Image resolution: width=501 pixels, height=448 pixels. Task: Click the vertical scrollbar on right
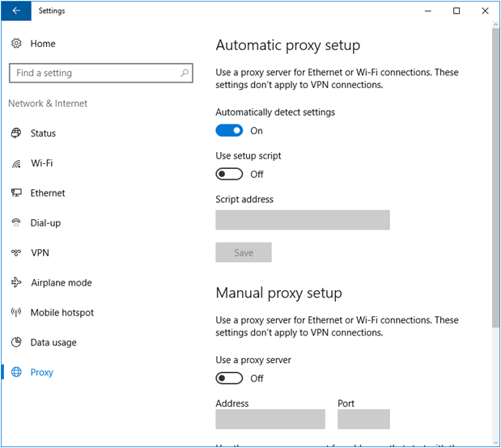coord(495,178)
